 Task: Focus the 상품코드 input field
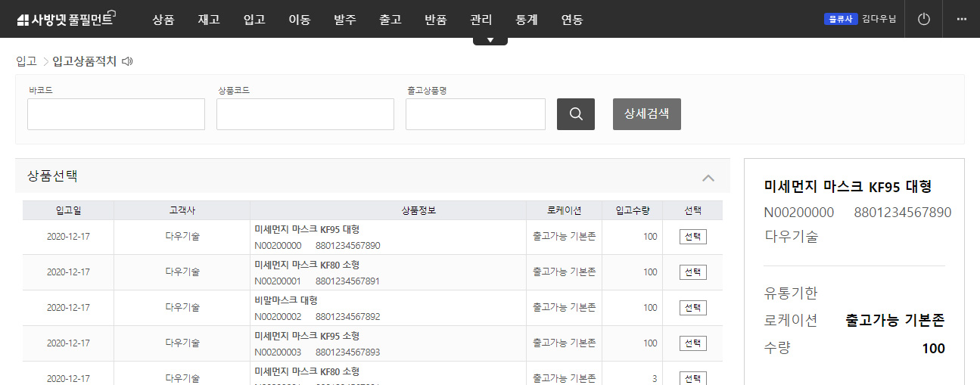click(305, 114)
